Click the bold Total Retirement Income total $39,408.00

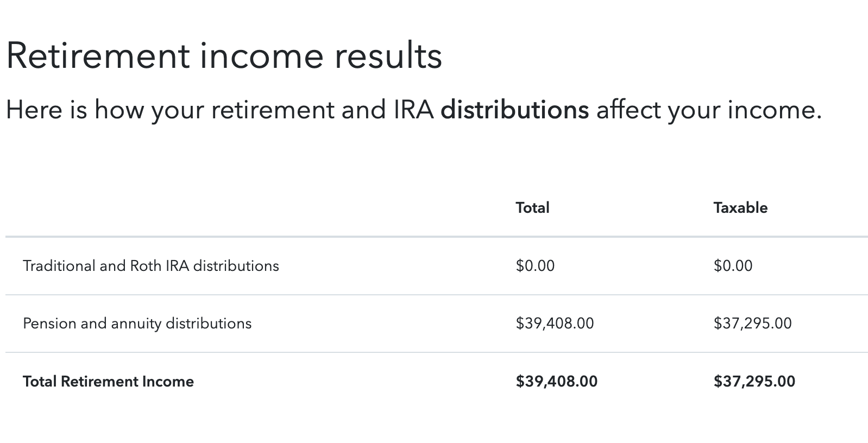tap(556, 382)
